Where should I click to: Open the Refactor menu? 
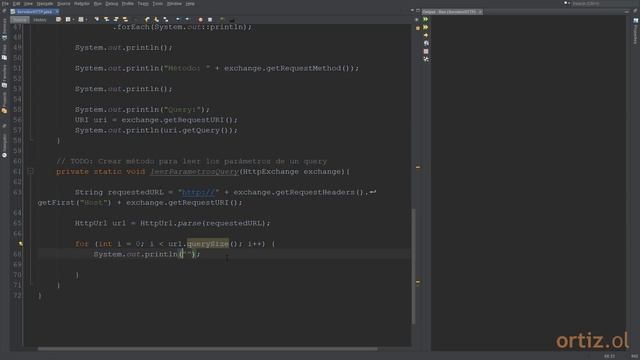[82, 4]
